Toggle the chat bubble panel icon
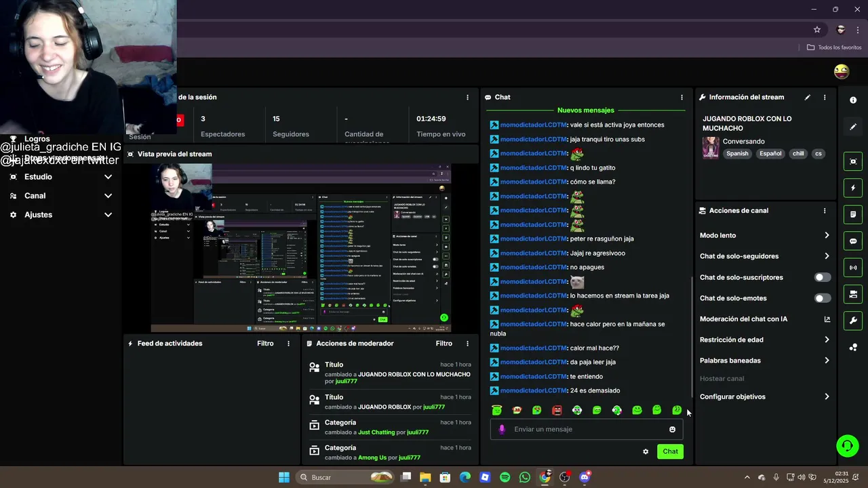Screen dimensions: 868x488 [x=853, y=241]
